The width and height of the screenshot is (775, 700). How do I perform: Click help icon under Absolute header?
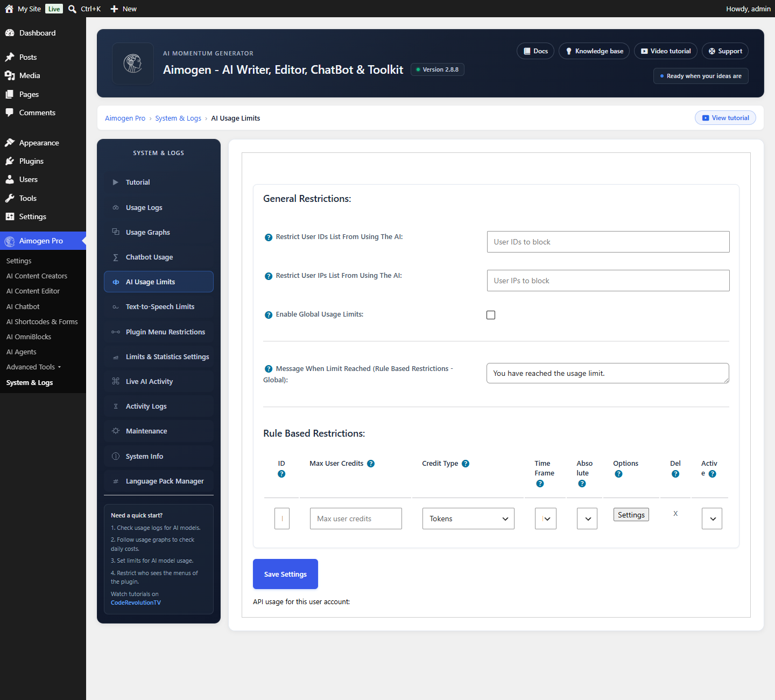click(582, 484)
